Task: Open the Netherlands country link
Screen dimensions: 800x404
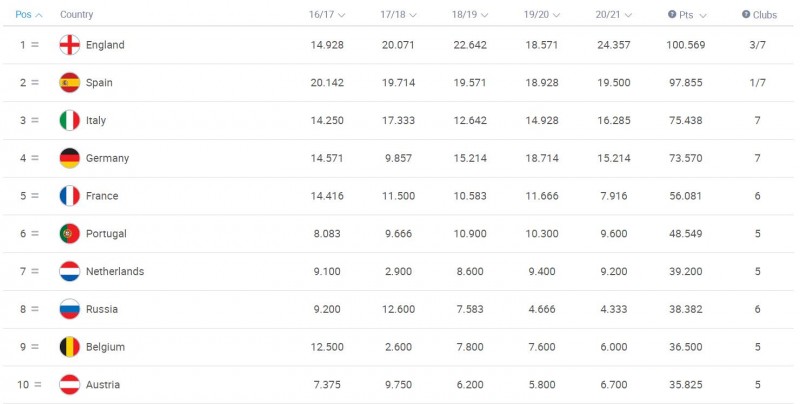Action: [x=115, y=271]
